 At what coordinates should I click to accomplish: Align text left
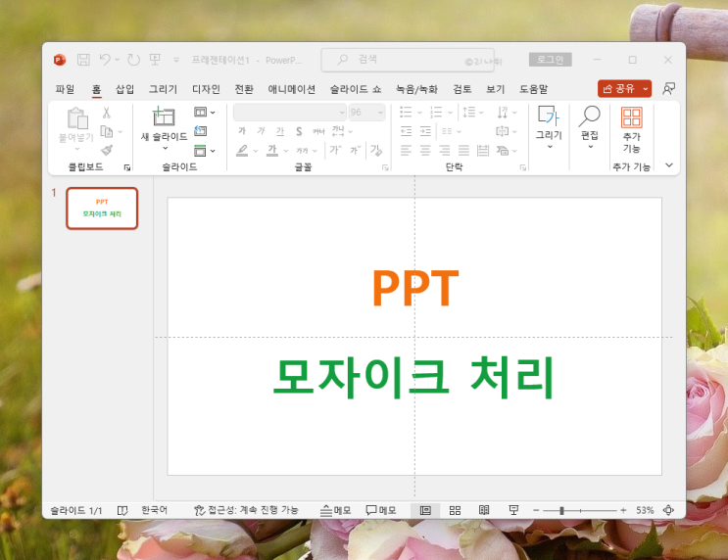pyautogui.click(x=406, y=150)
